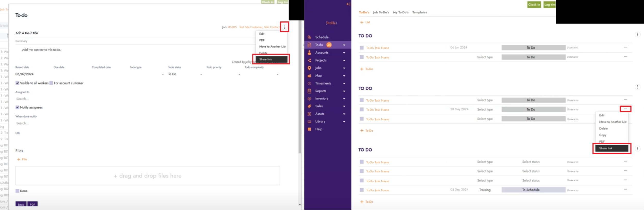Image resolution: width=644 pixels, height=210 pixels.
Task: Check the For account customer box
Action: coord(51,83)
